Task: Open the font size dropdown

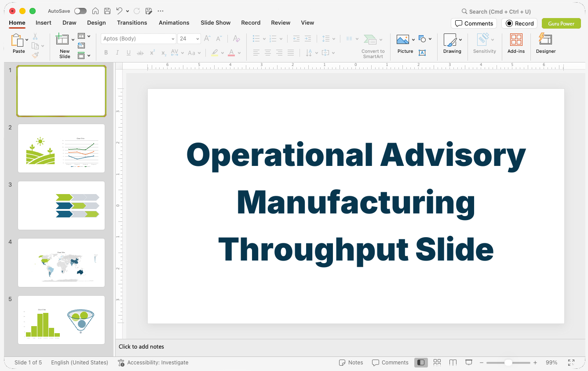Action: click(x=197, y=39)
